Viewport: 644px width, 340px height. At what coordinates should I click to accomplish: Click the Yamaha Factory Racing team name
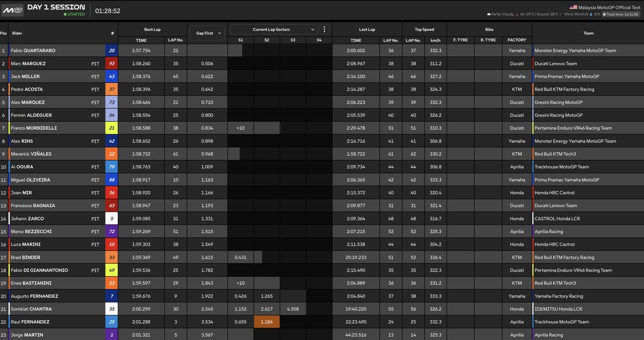559,296
